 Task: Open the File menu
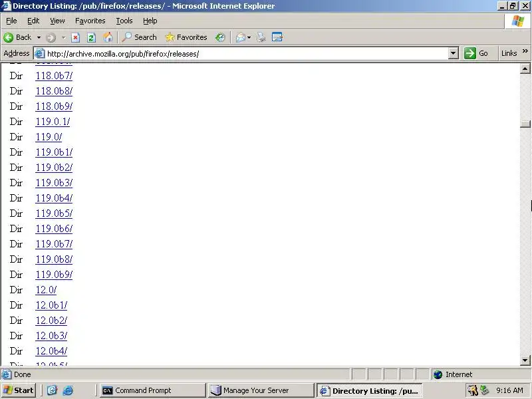tap(11, 21)
